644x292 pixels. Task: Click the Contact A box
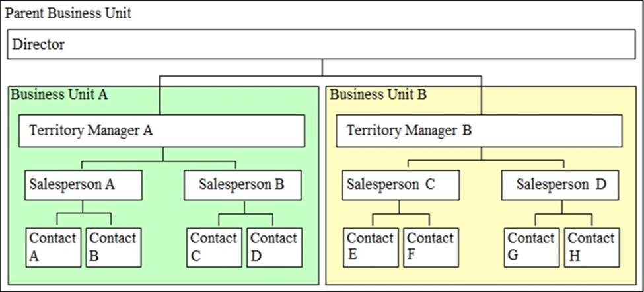coord(53,247)
